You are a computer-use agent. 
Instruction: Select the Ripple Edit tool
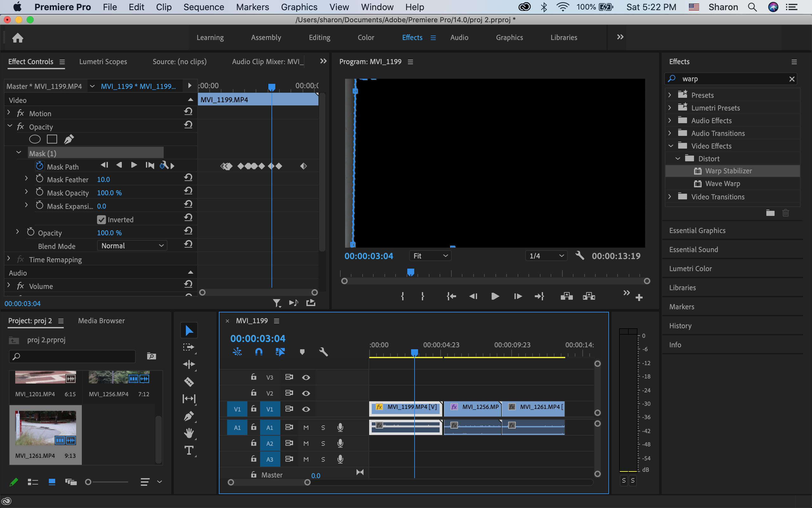[x=189, y=364]
